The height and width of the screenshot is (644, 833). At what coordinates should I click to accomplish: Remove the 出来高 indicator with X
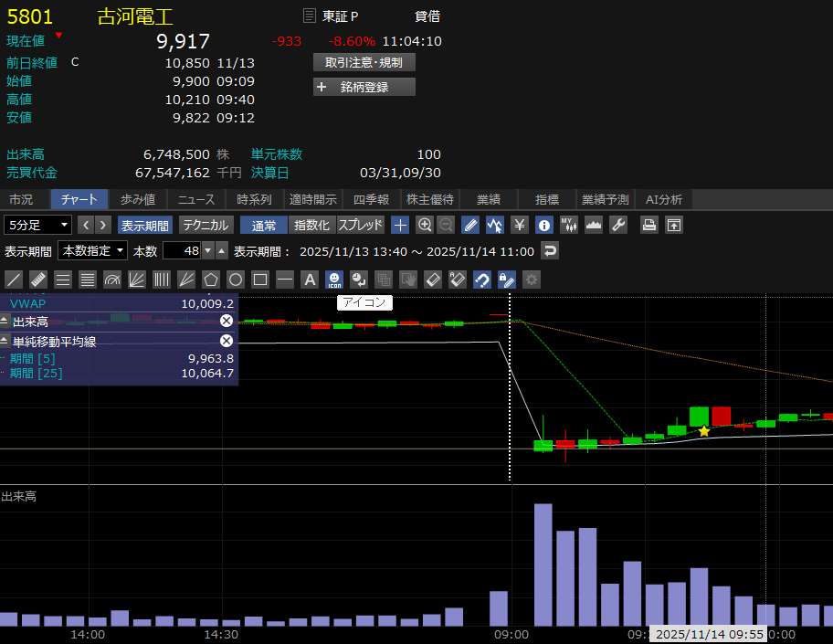pyautogui.click(x=227, y=321)
